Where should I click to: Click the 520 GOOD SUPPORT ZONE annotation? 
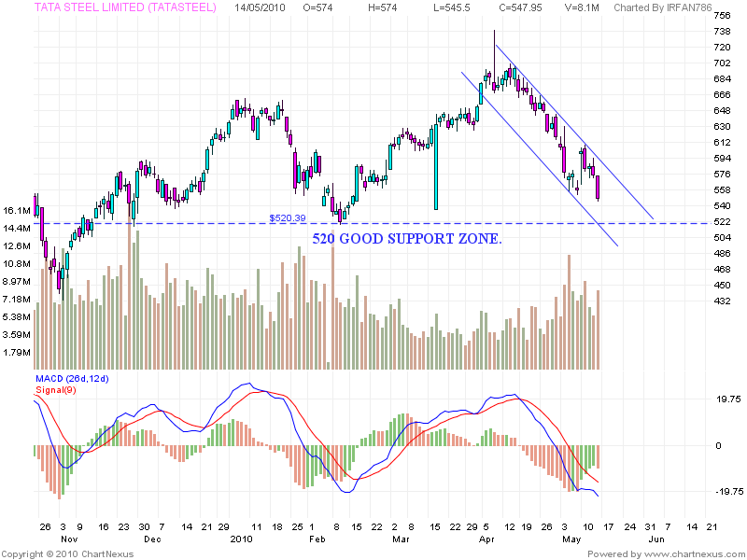[409, 239]
